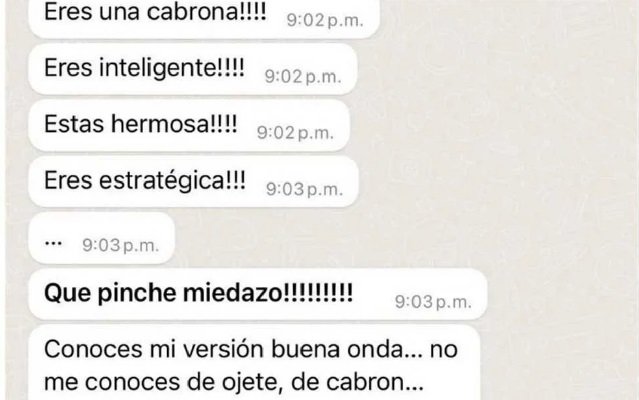Select the "Conoces mi versión buena onda" message

[254, 363]
